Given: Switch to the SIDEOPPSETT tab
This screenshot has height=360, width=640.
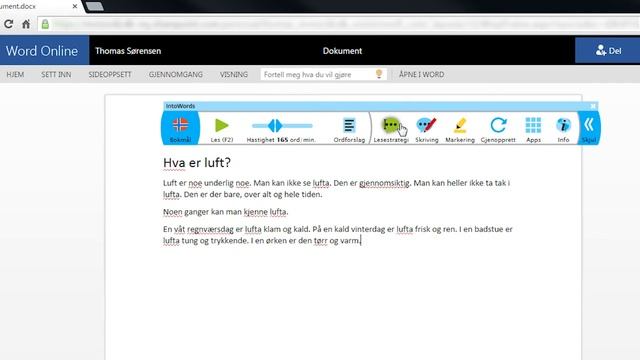Looking at the screenshot, I should click(110, 75).
